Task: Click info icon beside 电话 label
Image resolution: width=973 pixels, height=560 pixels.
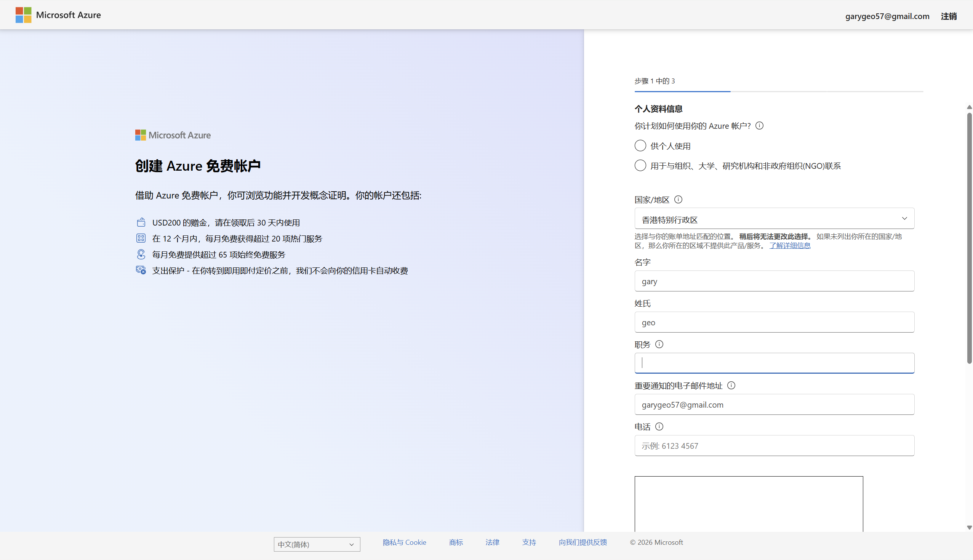Action: tap(659, 427)
